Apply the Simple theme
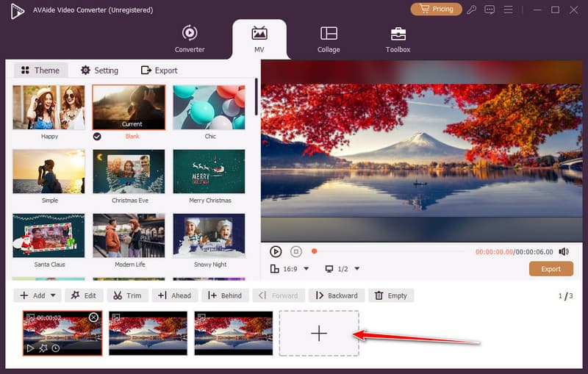This screenshot has height=374, width=588. 49,171
